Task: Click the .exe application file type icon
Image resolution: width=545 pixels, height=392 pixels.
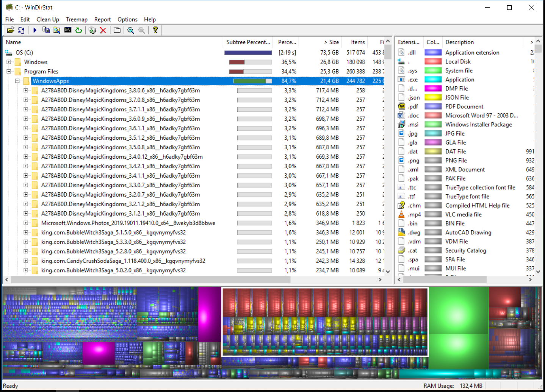Action: (x=401, y=80)
